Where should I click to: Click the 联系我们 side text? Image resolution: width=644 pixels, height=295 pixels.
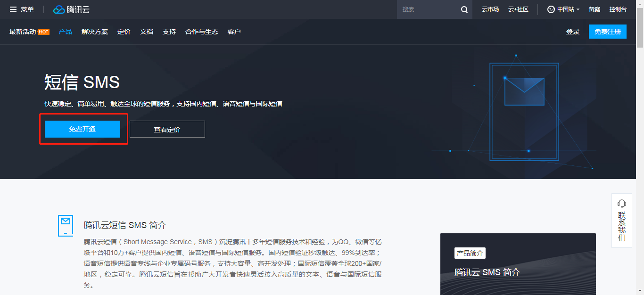(x=622, y=227)
